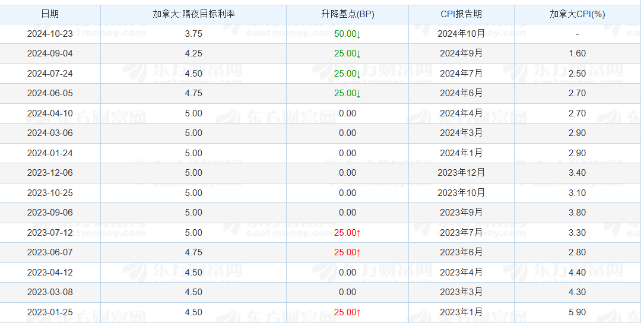Click the 3.75 target rate value
This screenshot has width=644, height=323.
point(193,34)
